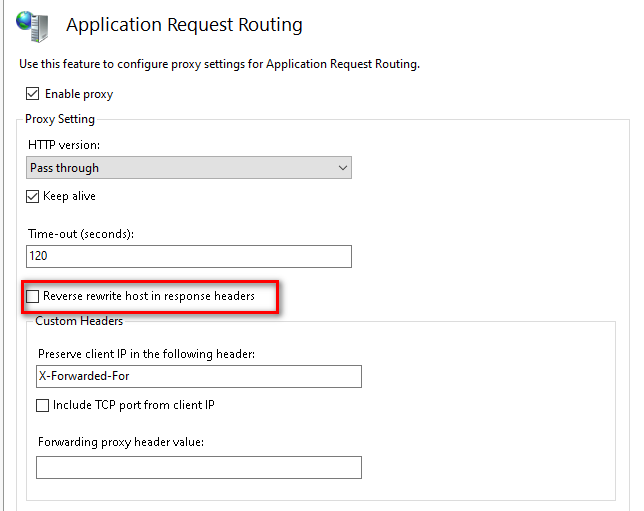Click the 'Forwarding proxy header value:' label
644x511 pixels.
tap(121, 442)
